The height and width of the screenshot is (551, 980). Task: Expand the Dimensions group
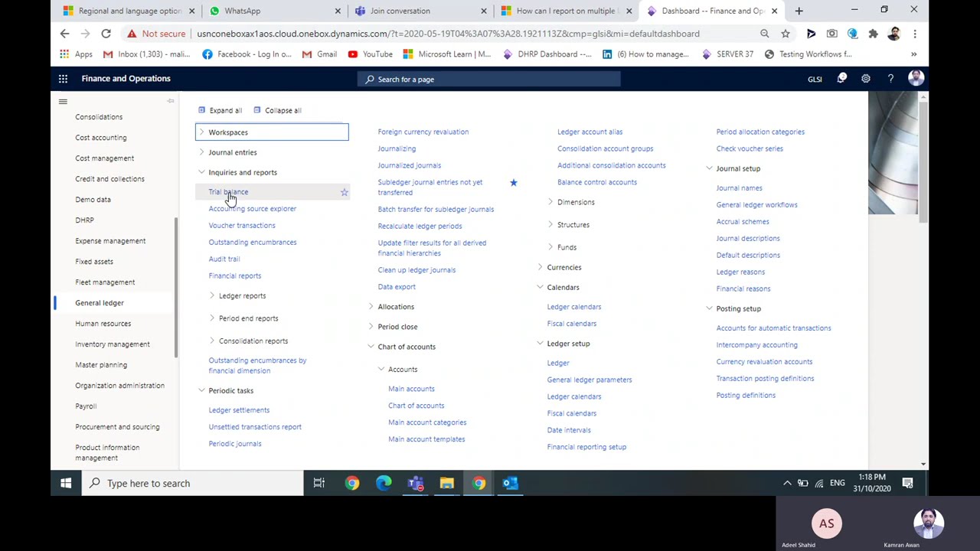click(x=550, y=202)
